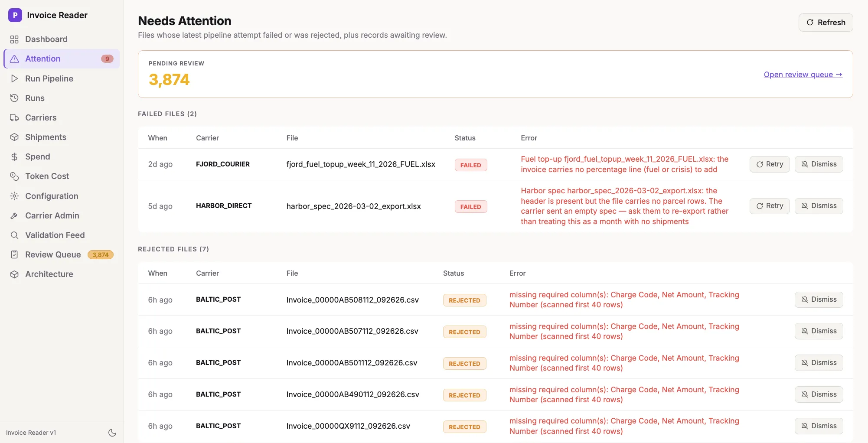Dismiss the FJORD_COURIER failed file
The width and height of the screenshot is (868, 443).
point(819,164)
